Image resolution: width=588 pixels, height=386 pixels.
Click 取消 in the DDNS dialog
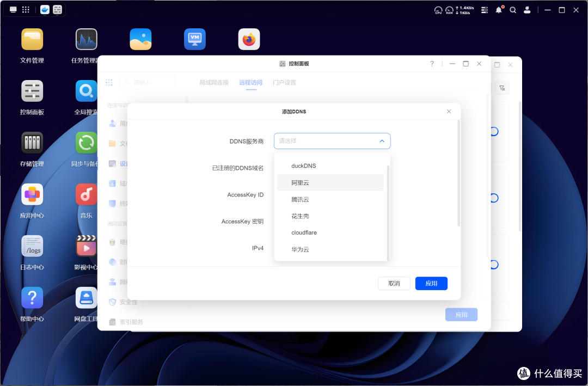point(394,284)
